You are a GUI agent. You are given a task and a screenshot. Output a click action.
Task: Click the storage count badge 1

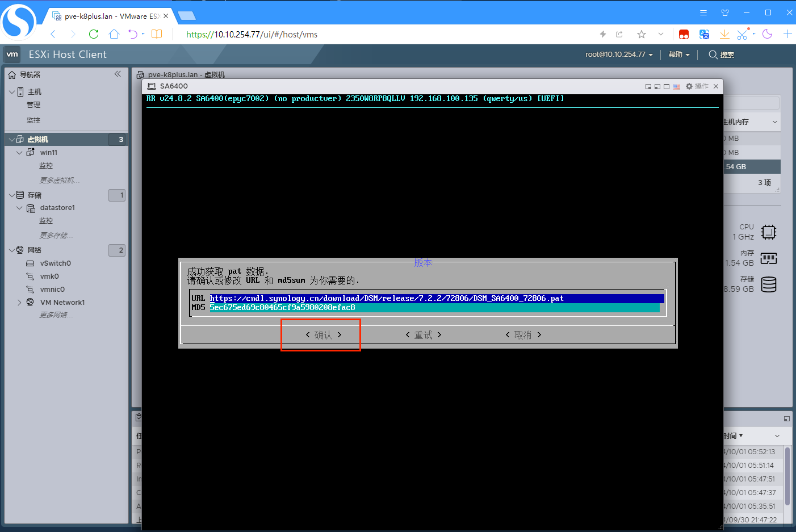(x=117, y=195)
